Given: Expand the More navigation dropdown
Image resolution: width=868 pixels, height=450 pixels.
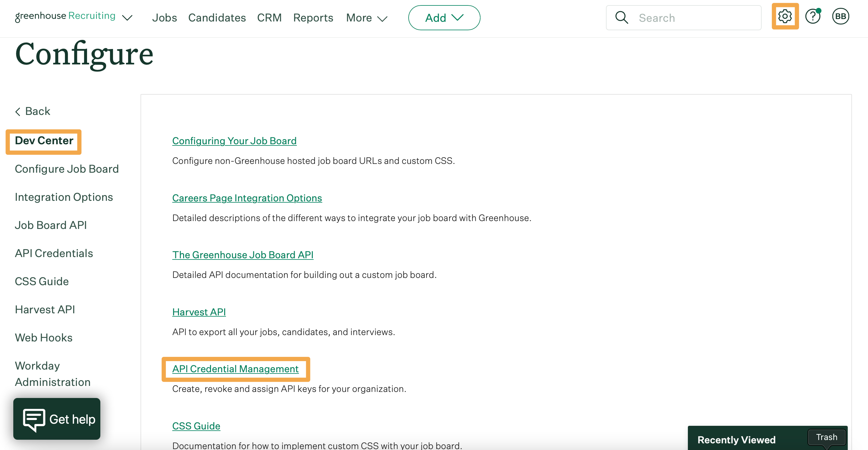Looking at the screenshot, I should click(366, 18).
